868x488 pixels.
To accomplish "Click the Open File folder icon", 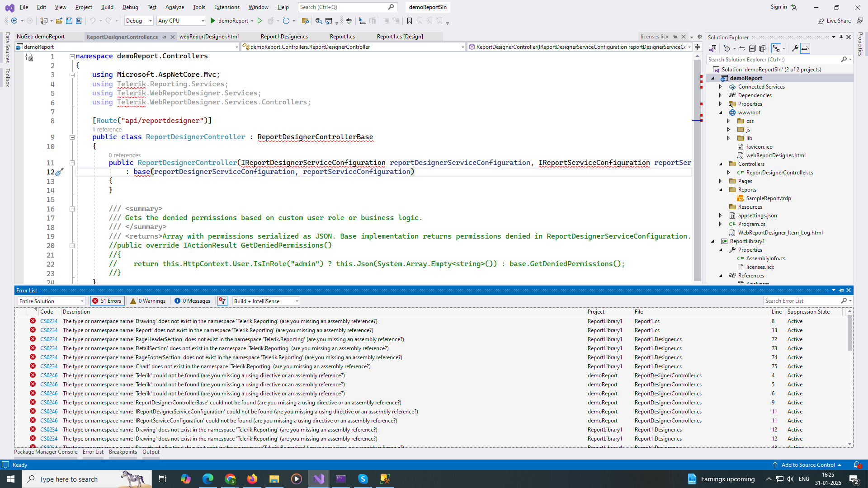I will click(x=59, y=21).
